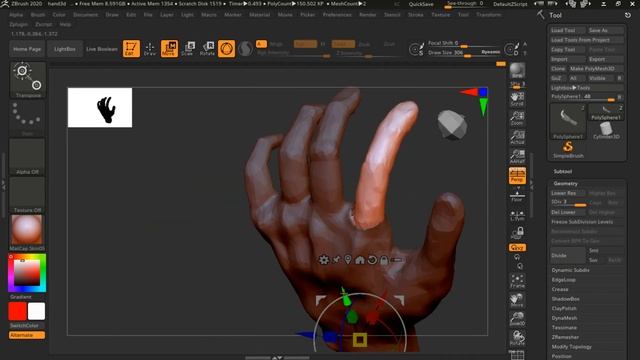Click the Zoom document icon

pyautogui.click(x=517, y=118)
